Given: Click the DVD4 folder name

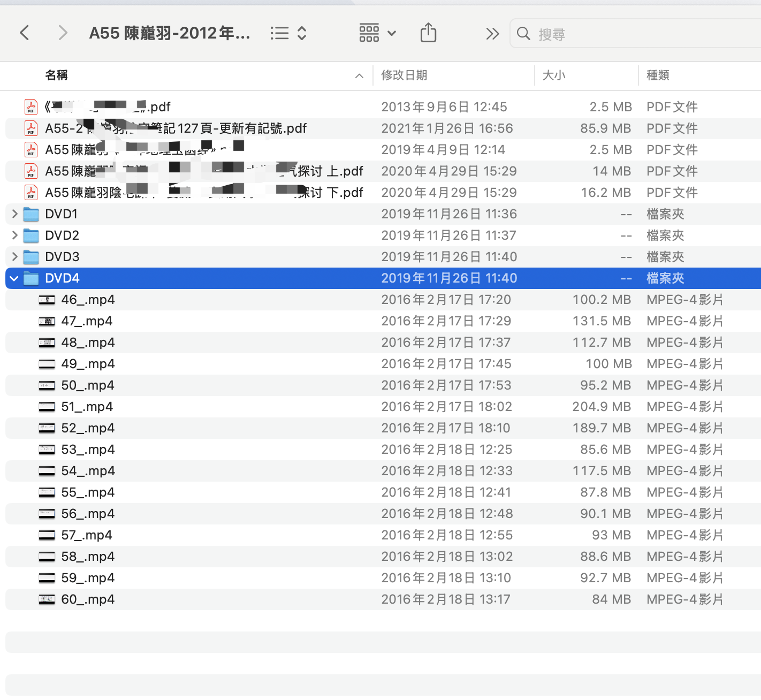Looking at the screenshot, I should (x=62, y=278).
